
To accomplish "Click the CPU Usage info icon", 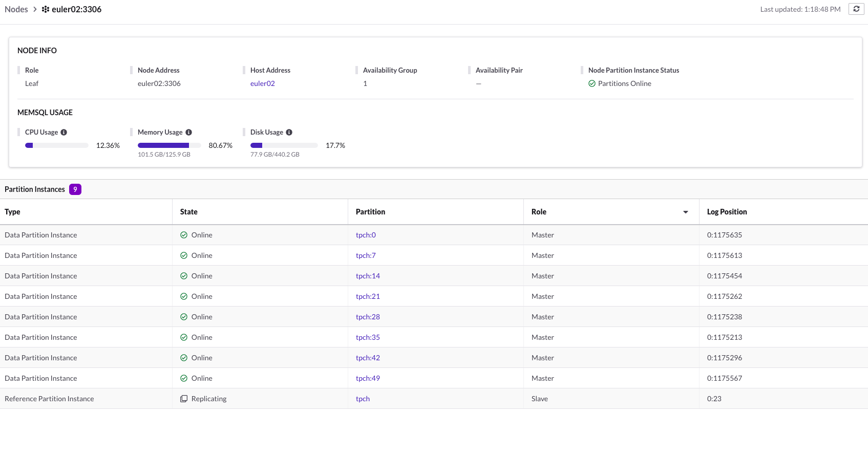I will point(64,132).
